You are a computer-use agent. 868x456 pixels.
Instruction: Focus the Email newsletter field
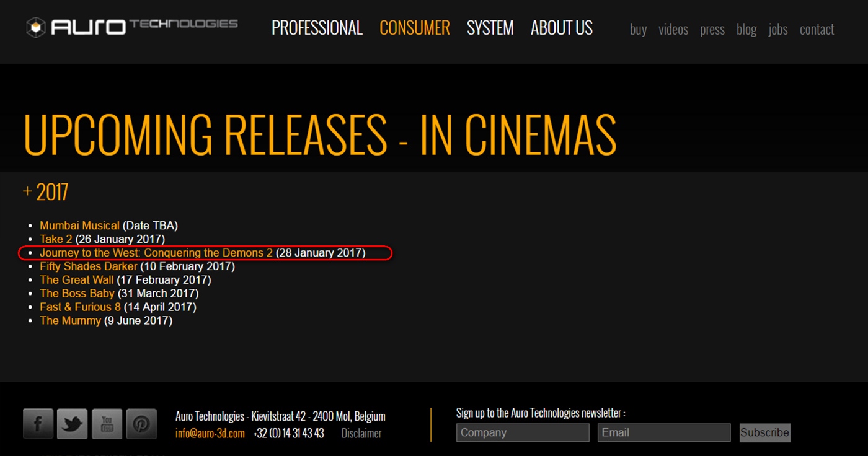[x=664, y=432]
